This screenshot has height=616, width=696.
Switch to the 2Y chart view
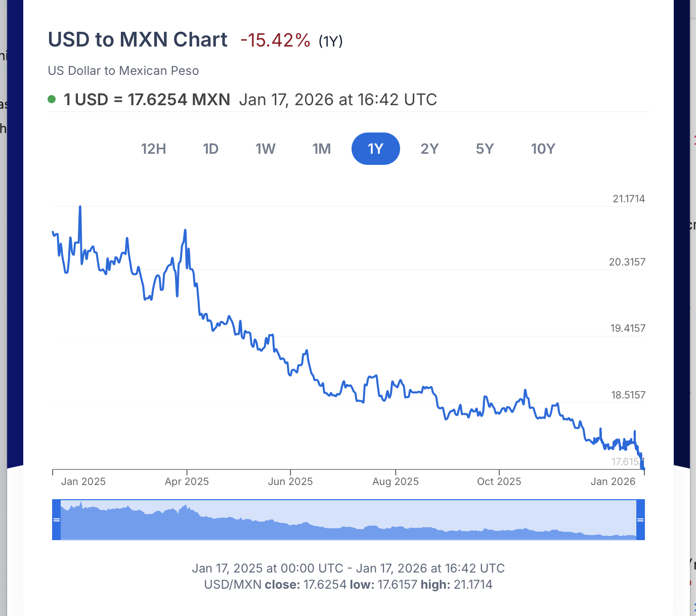pyautogui.click(x=429, y=149)
